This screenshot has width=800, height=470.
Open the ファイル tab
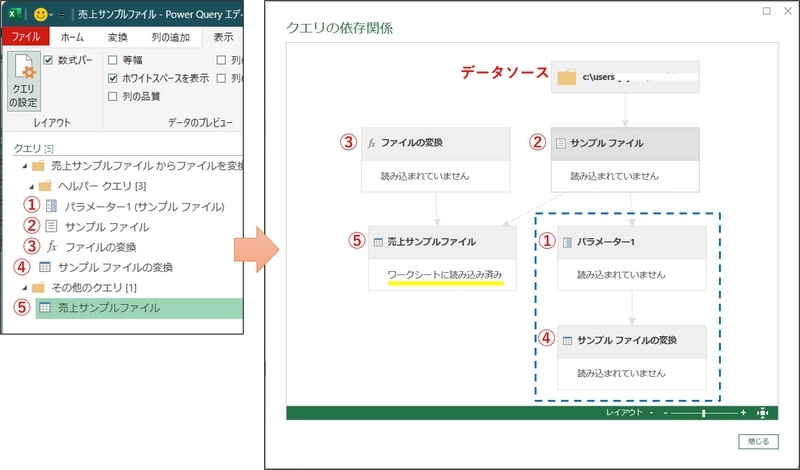[26, 37]
